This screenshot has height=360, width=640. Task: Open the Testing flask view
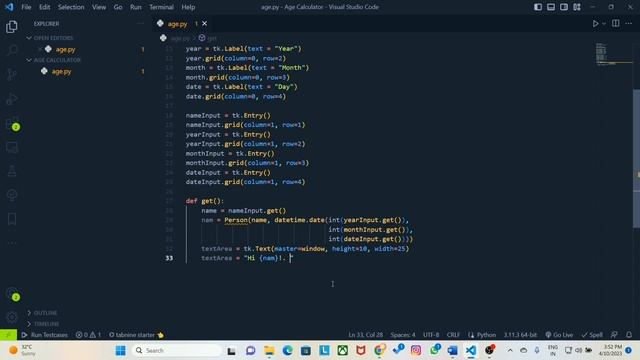click(x=11, y=171)
